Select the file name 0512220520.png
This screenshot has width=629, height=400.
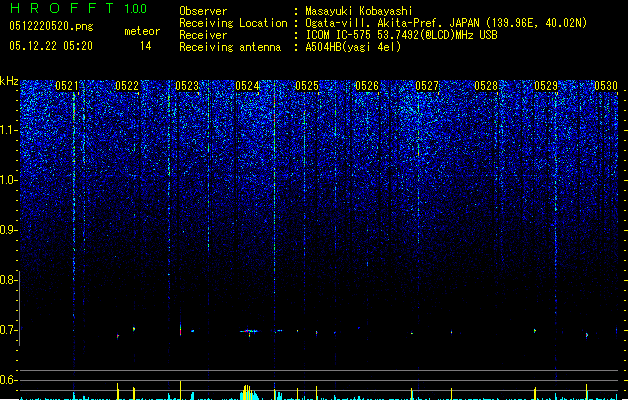click(51, 26)
